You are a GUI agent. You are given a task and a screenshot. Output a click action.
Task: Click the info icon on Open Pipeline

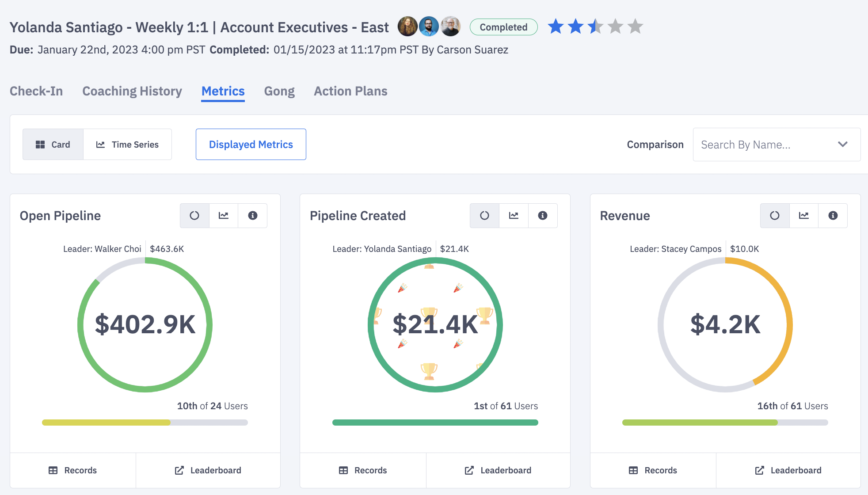coord(252,216)
